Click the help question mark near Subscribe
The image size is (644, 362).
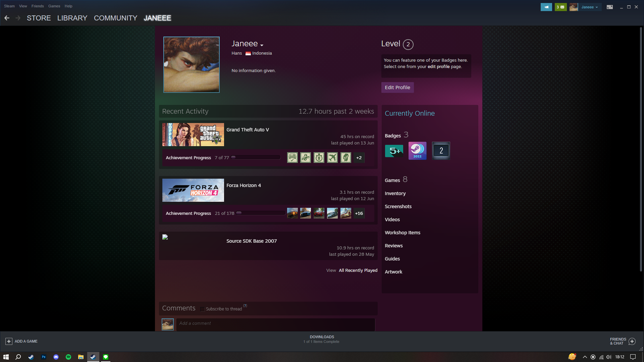[x=245, y=306]
